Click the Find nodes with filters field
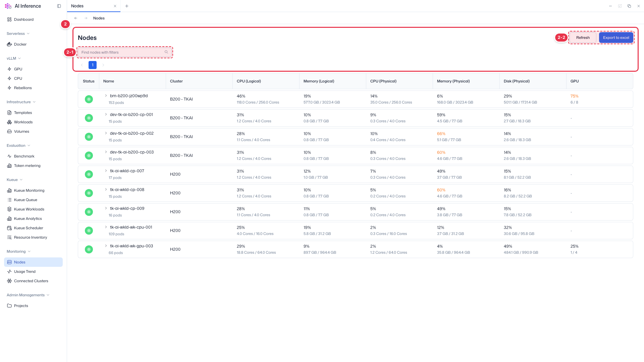Image resolution: width=644 pixels, height=362 pixels. coord(125,52)
